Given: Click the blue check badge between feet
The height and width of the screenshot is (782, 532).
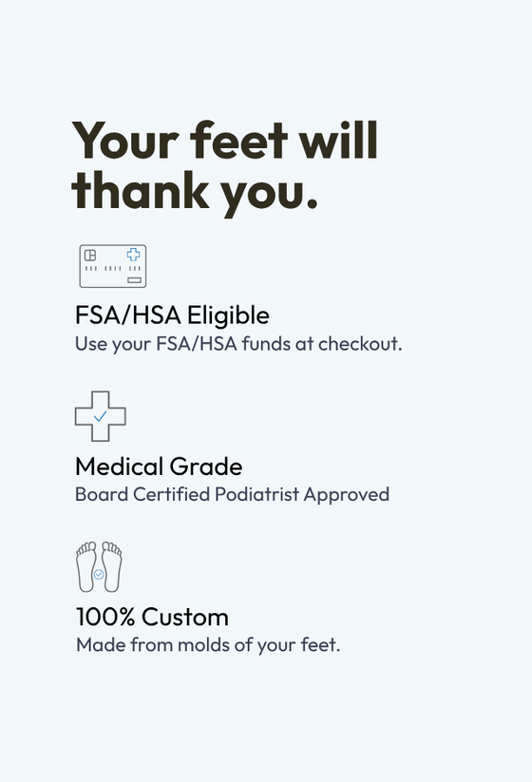Looking at the screenshot, I should pos(99,575).
